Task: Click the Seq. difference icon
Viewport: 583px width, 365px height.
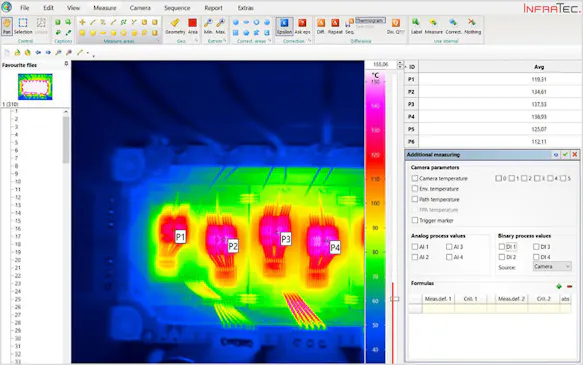Action: [x=350, y=26]
